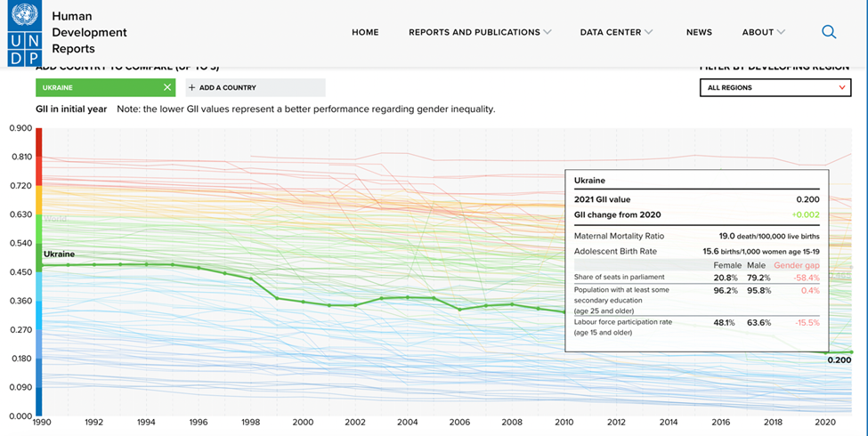Open Reports and Publications menu
Viewport: 868px width, 436px height.
pos(475,32)
